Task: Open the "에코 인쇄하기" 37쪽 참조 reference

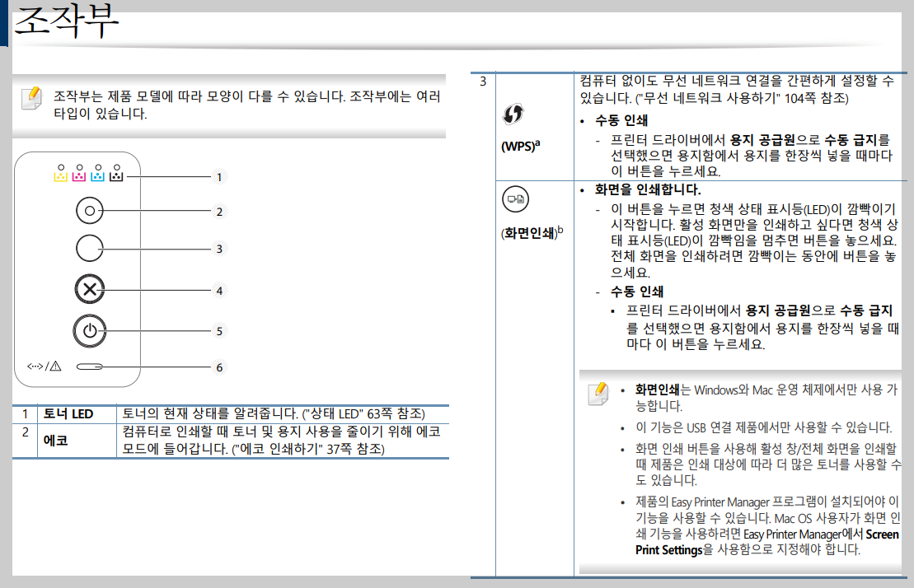Action: [x=308, y=449]
